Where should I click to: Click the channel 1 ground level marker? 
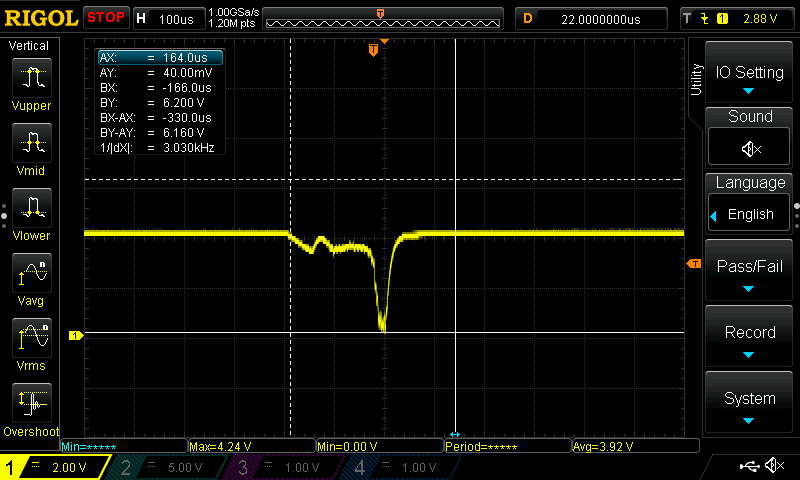(76, 335)
